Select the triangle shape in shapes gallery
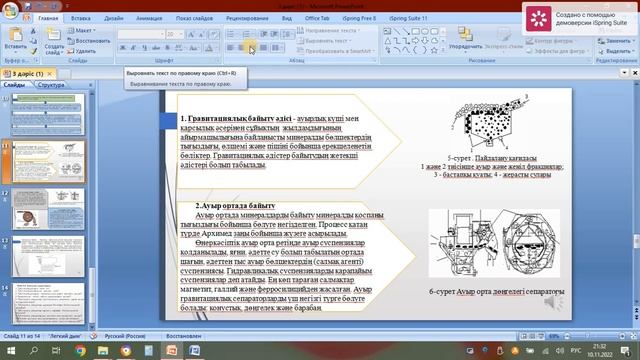 coord(388,41)
